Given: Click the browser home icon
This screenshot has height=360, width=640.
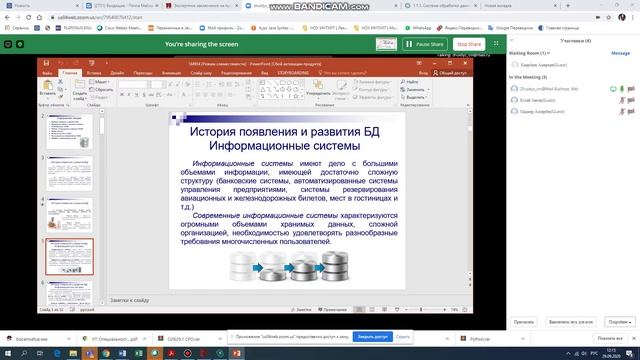Looking at the screenshot, I should click(40, 18).
